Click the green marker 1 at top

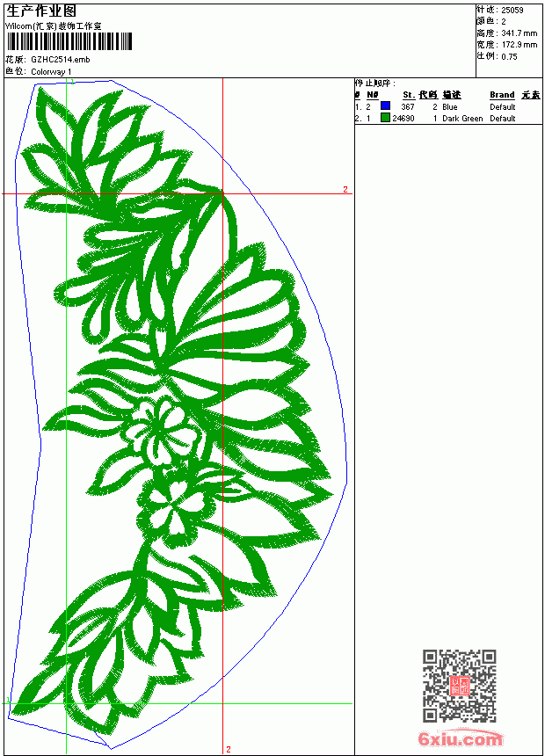(x=72, y=83)
